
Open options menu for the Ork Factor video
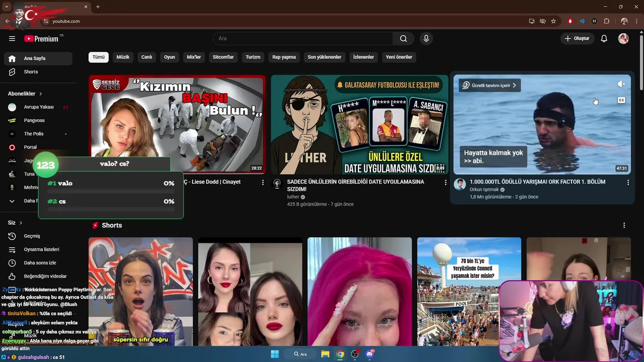(x=628, y=183)
